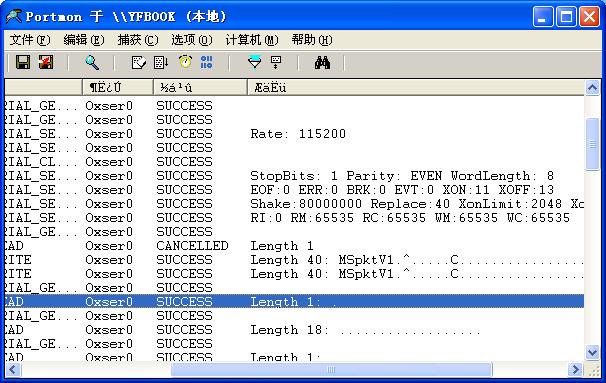
Task: Click column header above the 0xser0 values
Action: [x=118, y=87]
